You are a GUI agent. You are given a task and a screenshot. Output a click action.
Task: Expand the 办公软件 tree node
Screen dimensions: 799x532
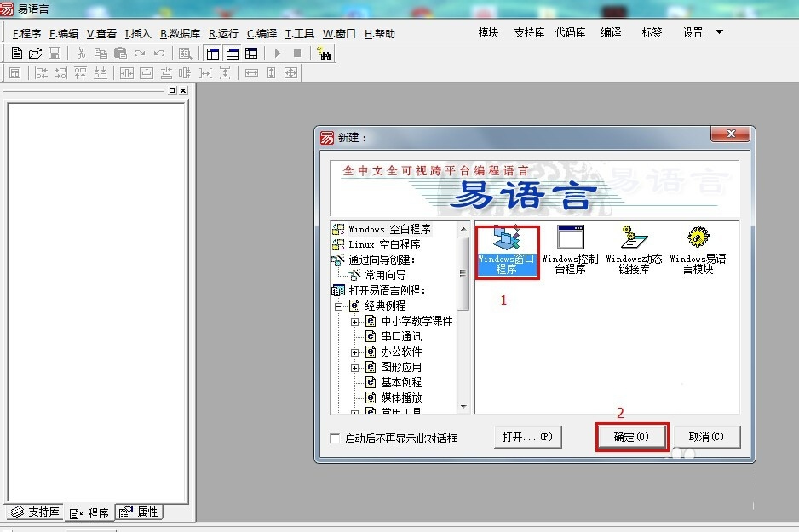[x=354, y=352]
